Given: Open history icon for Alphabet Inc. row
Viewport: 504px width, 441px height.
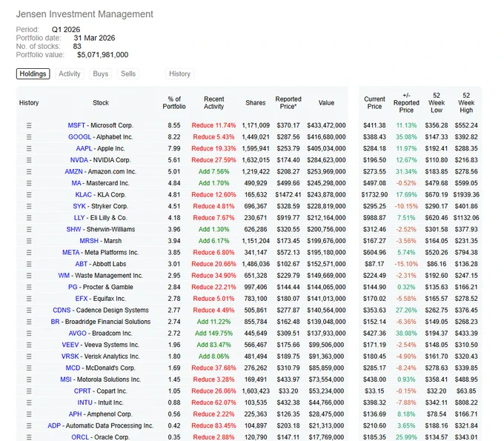Looking at the screenshot, I should [x=29, y=137].
